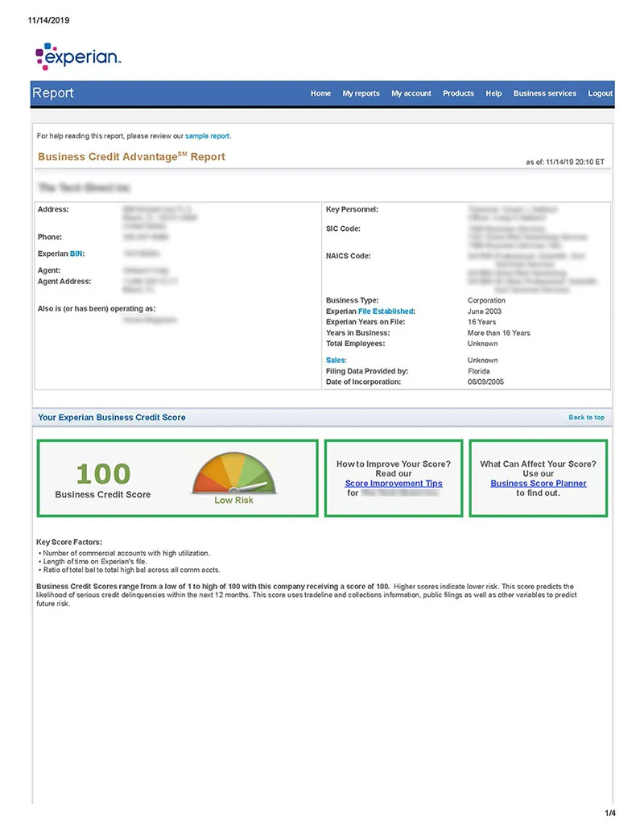This screenshot has width=644, height=833.
Task: Open Score Improvement Tips link
Action: (x=394, y=484)
